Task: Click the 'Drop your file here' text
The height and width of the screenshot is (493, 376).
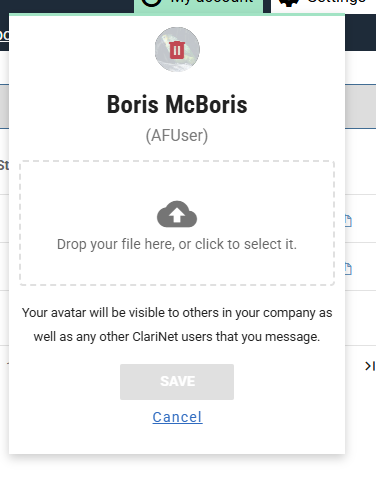Action: [177, 244]
